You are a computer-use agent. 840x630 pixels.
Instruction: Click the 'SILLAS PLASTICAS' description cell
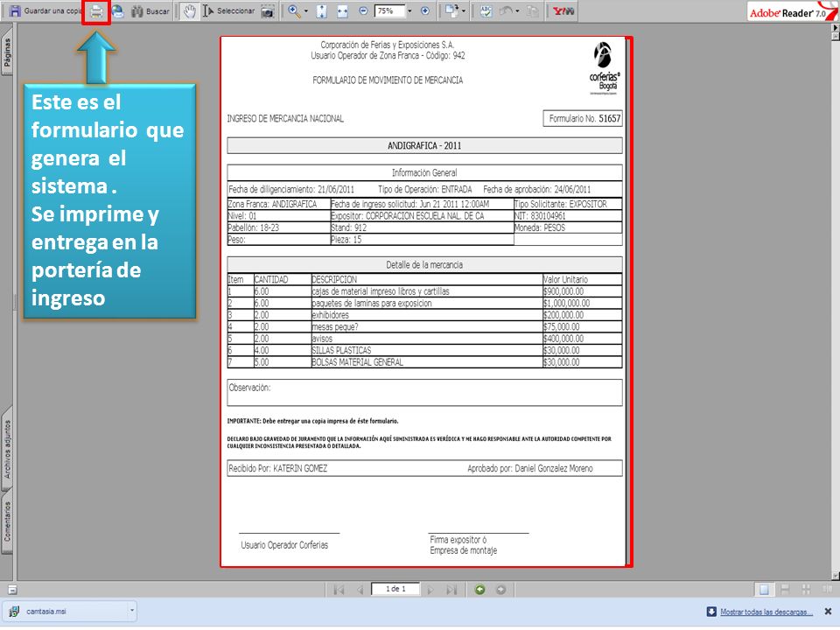coord(426,350)
